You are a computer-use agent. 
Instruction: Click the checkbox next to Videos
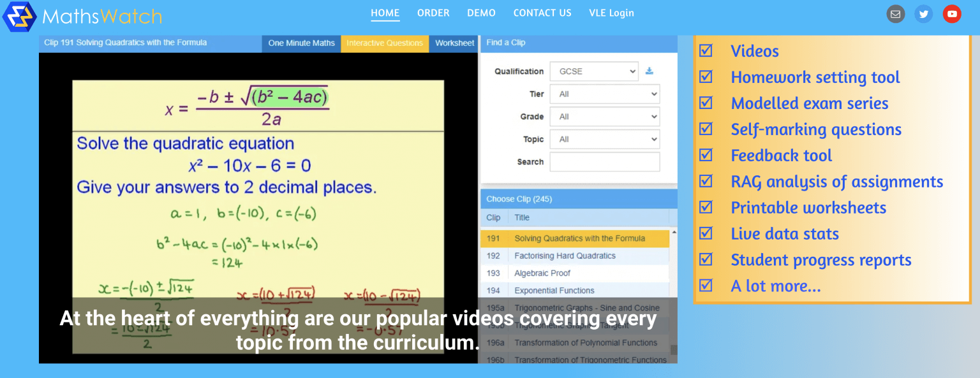[706, 50]
